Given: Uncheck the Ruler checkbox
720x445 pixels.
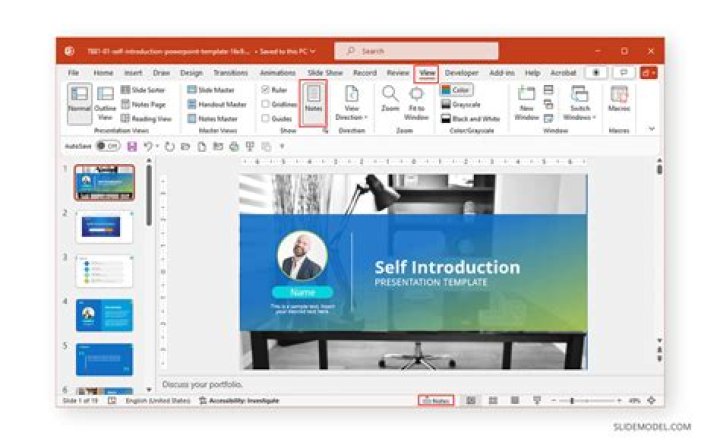Looking at the screenshot, I should tap(266, 90).
